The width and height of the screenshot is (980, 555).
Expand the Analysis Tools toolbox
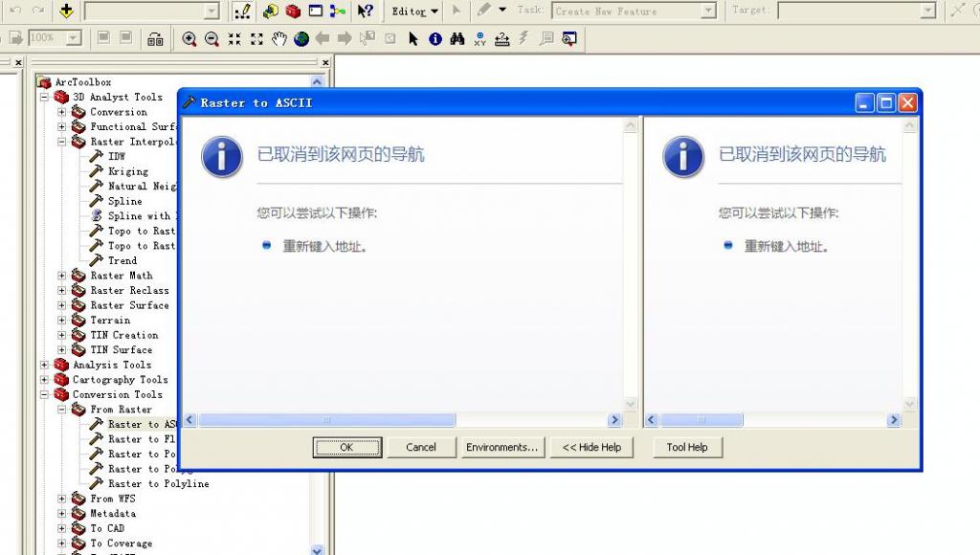point(44,365)
